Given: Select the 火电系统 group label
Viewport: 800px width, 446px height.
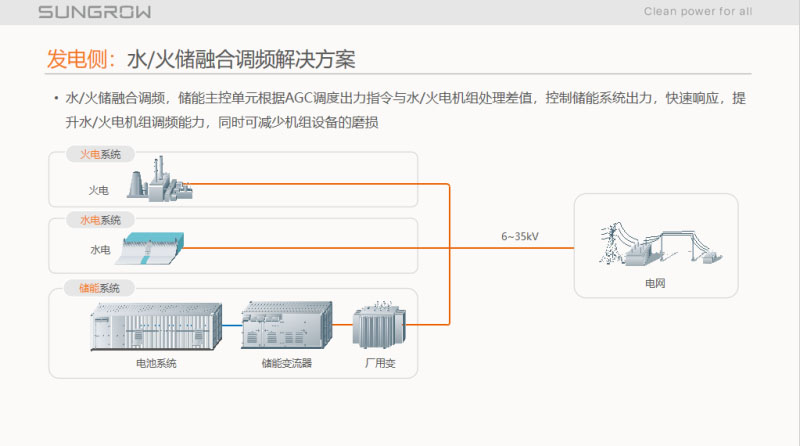Looking at the screenshot, I should [100, 154].
